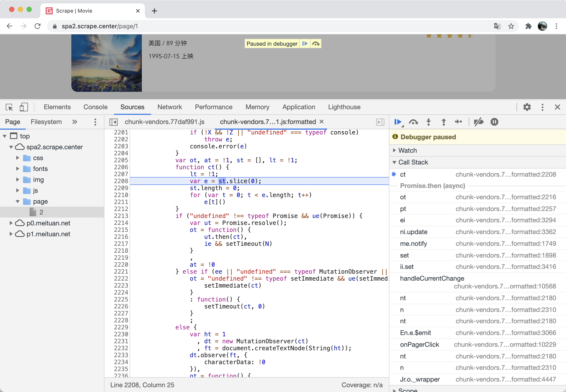566x392 pixels.
Task: Select the Console tab in DevTools
Action: click(95, 107)
